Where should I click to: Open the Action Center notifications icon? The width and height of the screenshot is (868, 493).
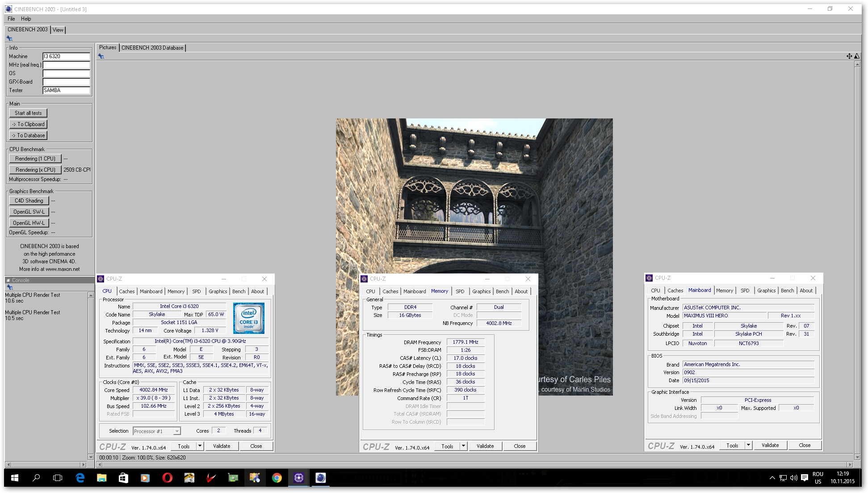(x=805, y=478)
